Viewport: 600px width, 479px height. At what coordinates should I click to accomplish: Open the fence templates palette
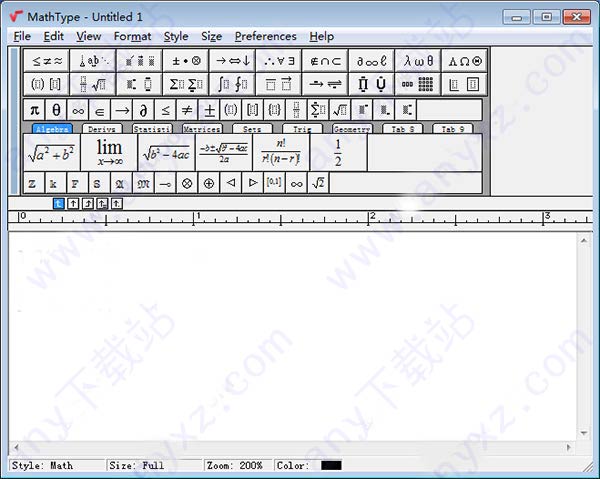point(46,84)
